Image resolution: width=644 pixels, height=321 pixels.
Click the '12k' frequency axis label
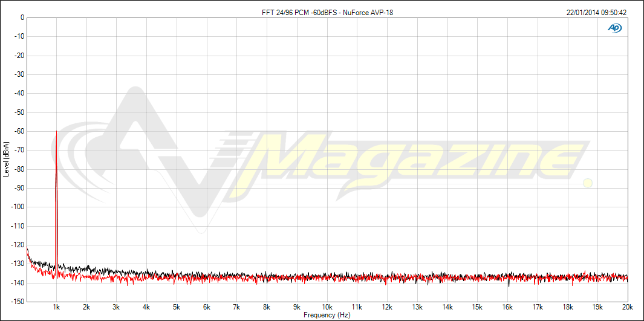387,307
